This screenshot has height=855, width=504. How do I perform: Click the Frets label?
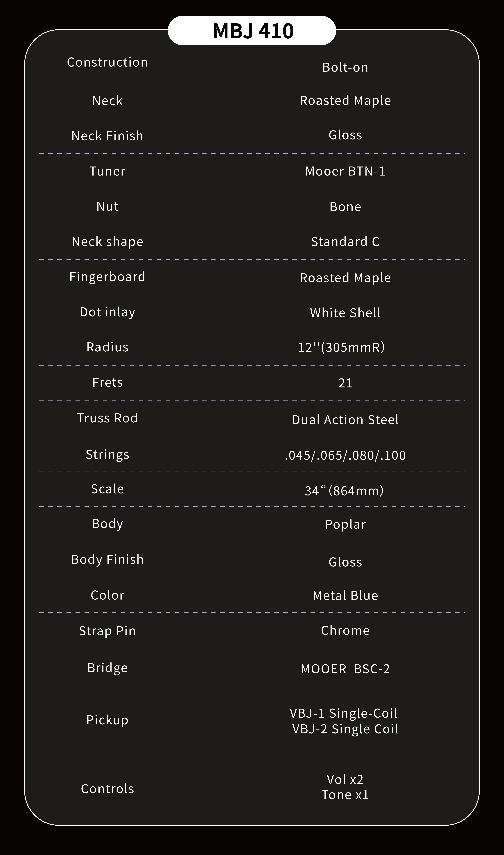(x=107, y=382)
